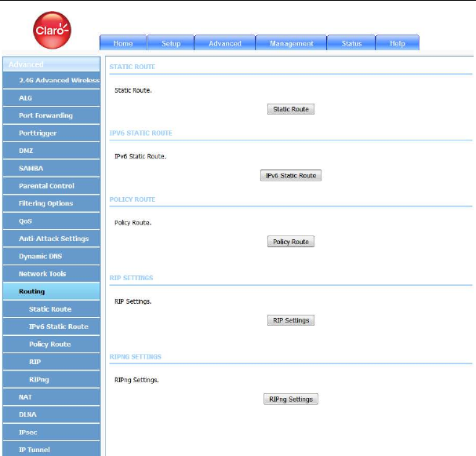Open DLNA in the sidebar
Image resolution: width=476 pixels, height=456 pixels.
pos(51,414)
